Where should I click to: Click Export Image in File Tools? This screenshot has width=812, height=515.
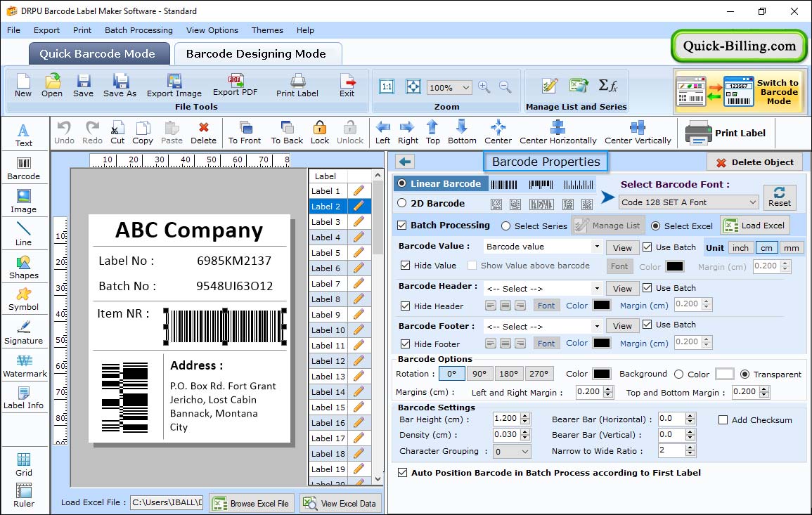174,86
